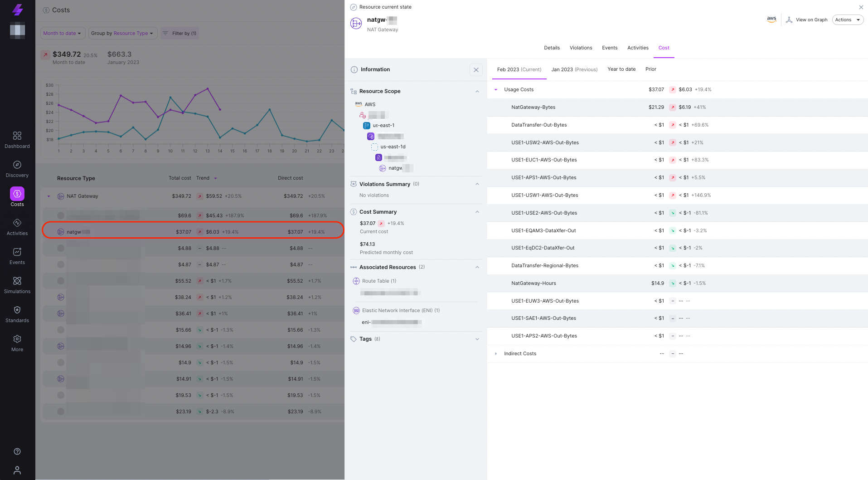This screenshot has height=480, width=868.
Task: Open the Actions dropdown
Action: tap(847, 20)
